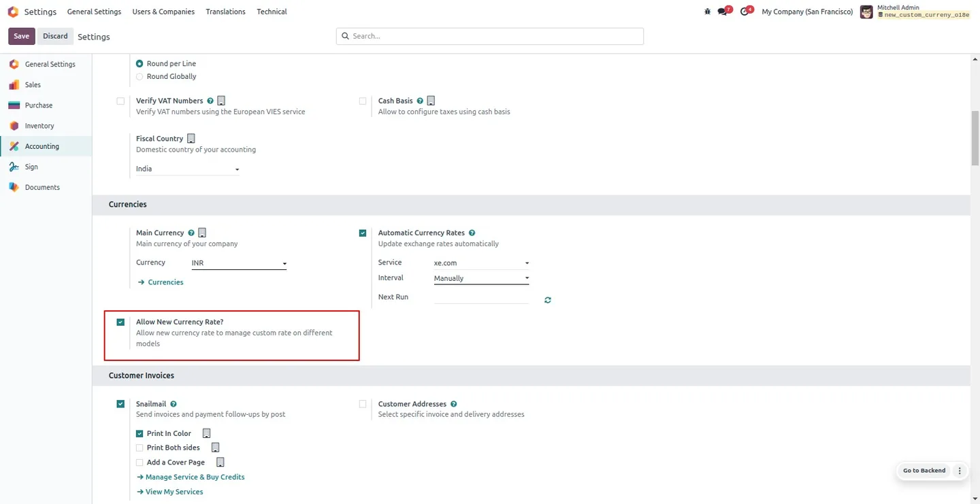Image resolution: width=980 pixels, height=504 pixels.
Task: Toggle Allow New Currency Rate checkbox
Action: (x=120, y=322)
